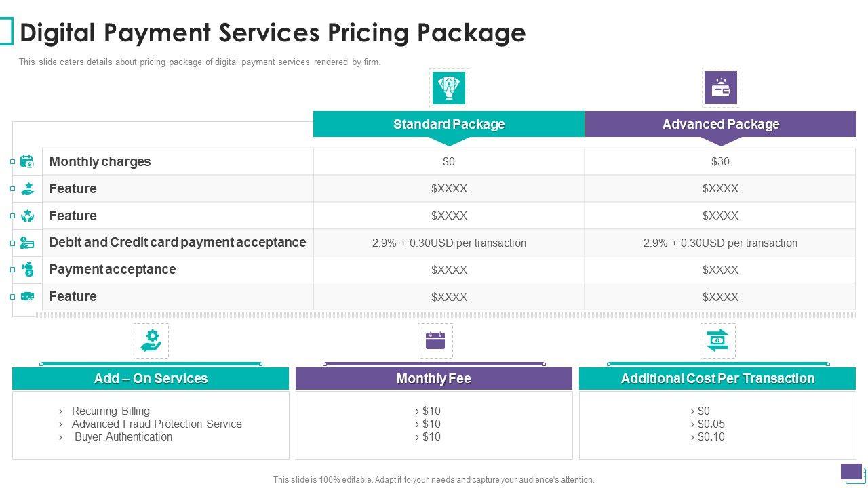Click the star-in-hand icon beside the first Feature row
Viewport: 868px width, 488px height.
(27, 188)
